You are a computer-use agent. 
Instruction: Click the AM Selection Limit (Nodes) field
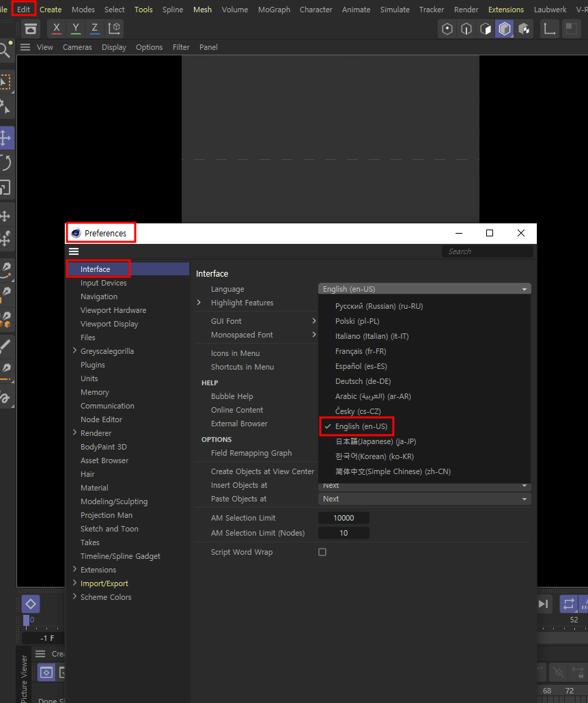pyautogui.click(x=344, y=533)
